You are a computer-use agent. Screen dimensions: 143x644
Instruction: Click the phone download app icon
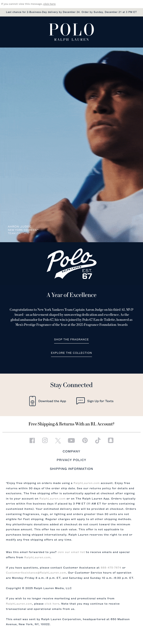point(32,401)
